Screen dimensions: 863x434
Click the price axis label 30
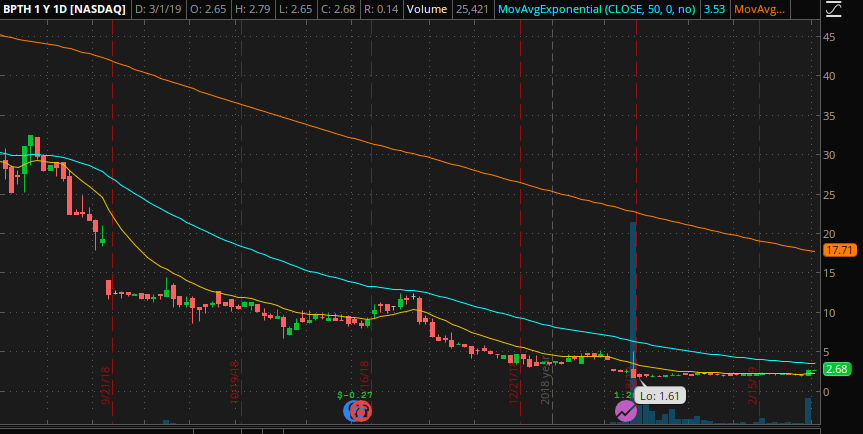829,155
